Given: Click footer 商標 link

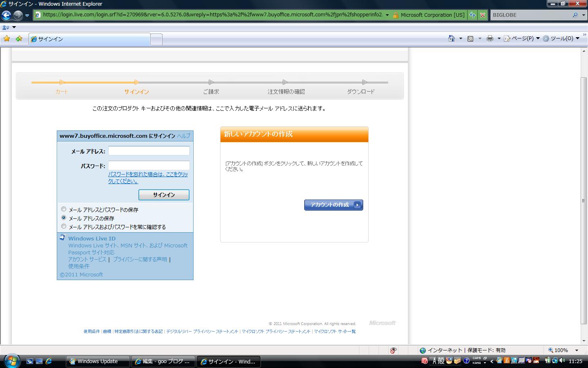Looking at the screenshot, I should coord(107,332).
